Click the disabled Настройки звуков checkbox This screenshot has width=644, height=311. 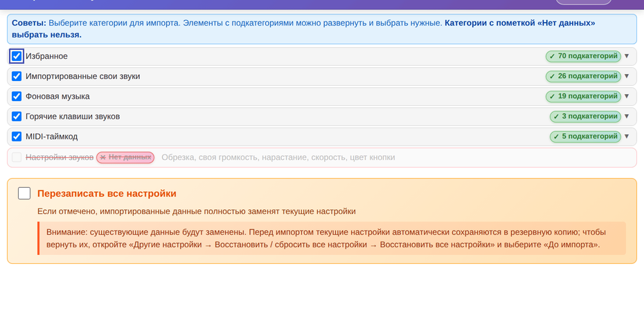coord(17,157)
